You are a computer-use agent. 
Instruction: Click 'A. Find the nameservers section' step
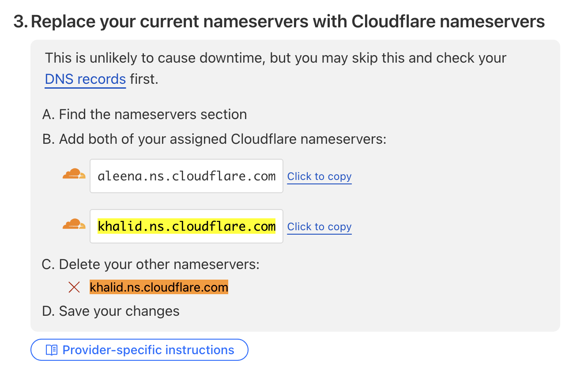144,115
